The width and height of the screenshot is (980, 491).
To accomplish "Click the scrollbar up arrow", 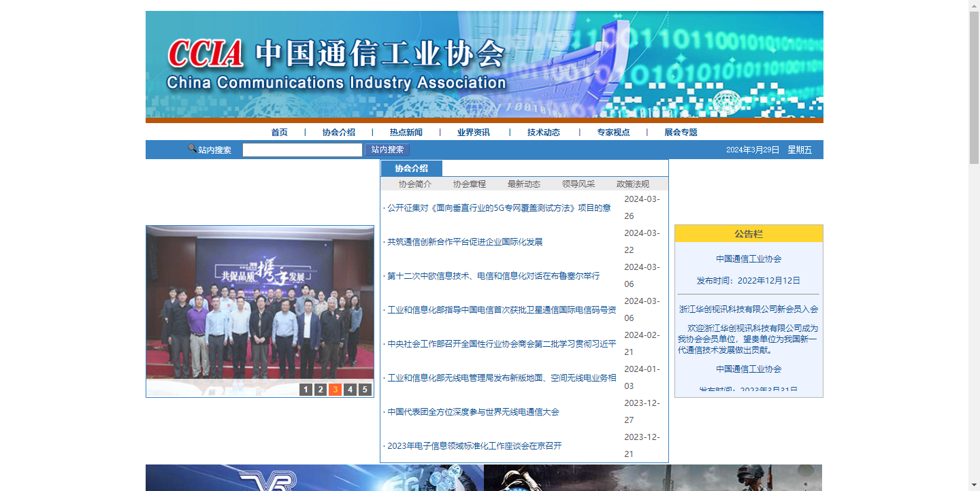I will tap(974, 5).
